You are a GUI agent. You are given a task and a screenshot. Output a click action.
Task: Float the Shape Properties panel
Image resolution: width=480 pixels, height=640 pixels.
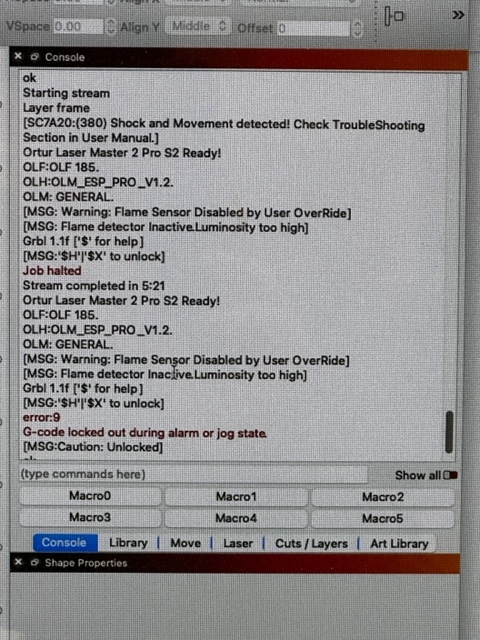pyautogui.click(x=35, y=563)
